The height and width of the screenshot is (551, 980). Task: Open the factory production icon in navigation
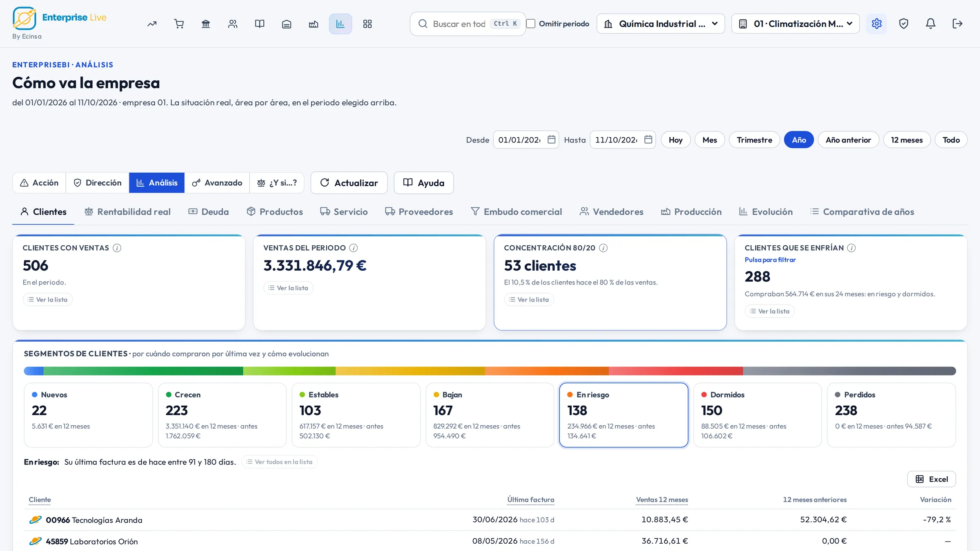(x=314, y=24)
